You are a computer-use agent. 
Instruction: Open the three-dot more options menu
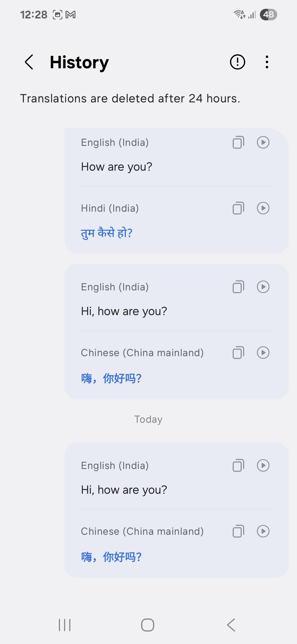tap(267, 62)
